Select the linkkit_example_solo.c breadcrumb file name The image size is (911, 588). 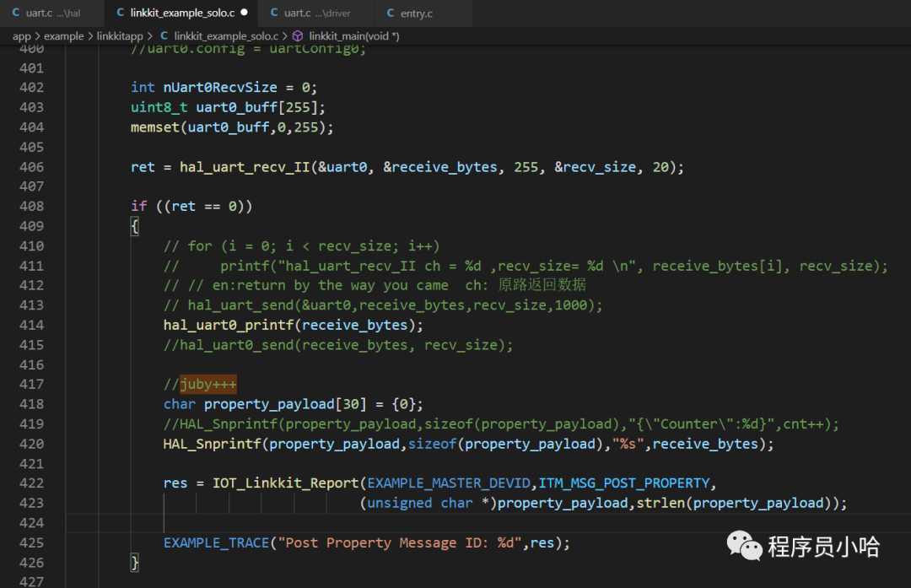pos(225,36)
